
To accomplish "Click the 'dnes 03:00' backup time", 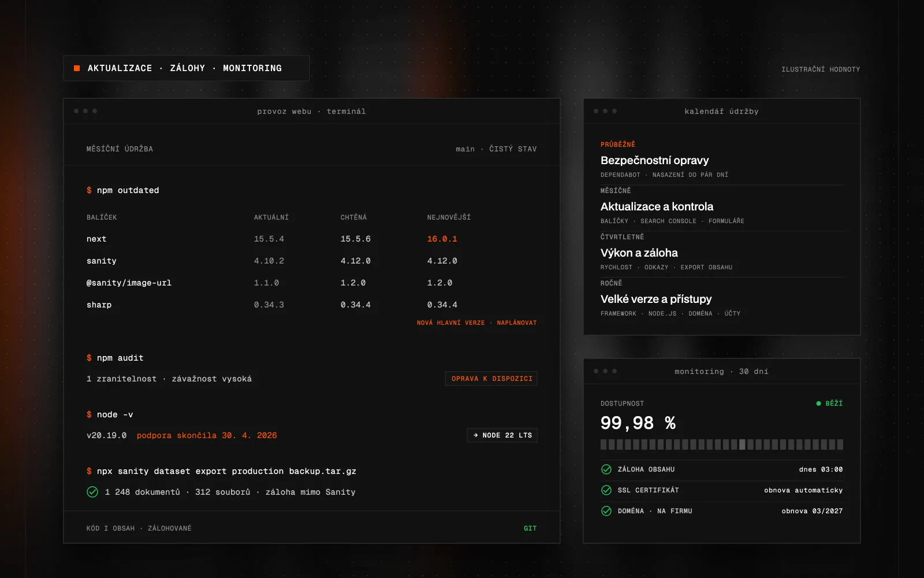I will pyautogui.click(x=821, y=469).
